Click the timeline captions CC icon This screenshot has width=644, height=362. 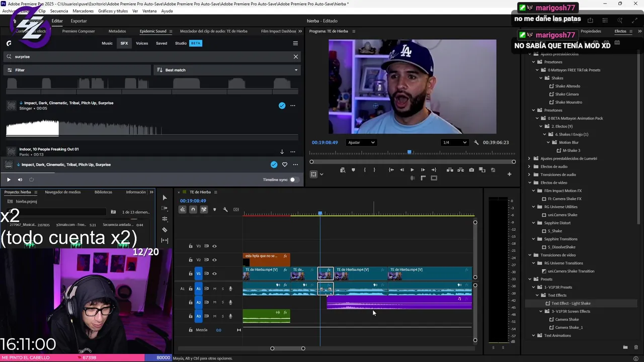[x=236, y=210]
